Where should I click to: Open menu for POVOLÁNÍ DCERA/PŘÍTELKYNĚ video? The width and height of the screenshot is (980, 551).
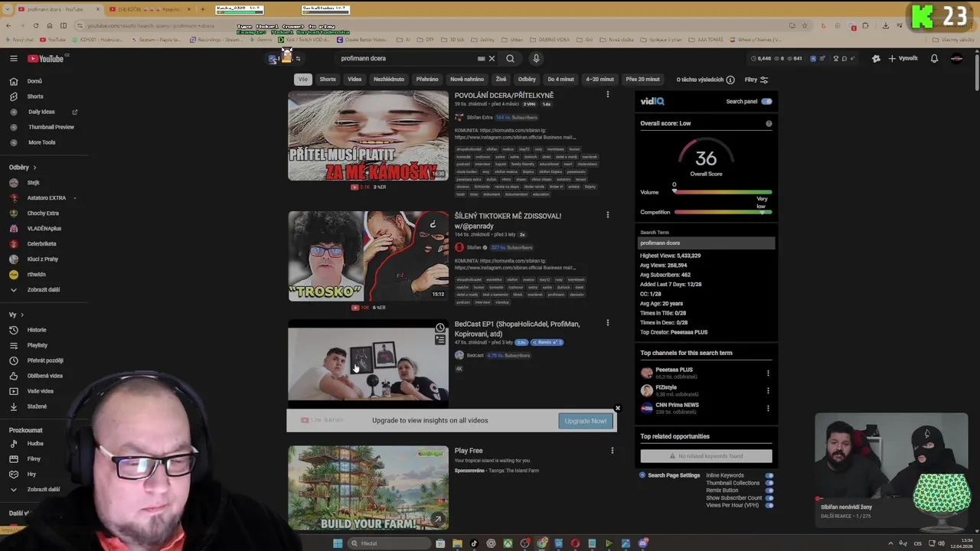tap(608, 95)
